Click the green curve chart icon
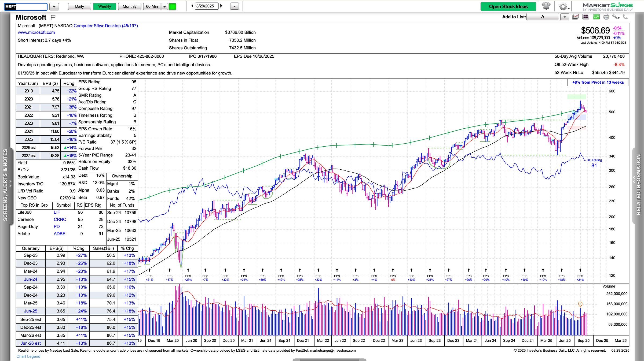644x361 pixels. coord(596,17)
